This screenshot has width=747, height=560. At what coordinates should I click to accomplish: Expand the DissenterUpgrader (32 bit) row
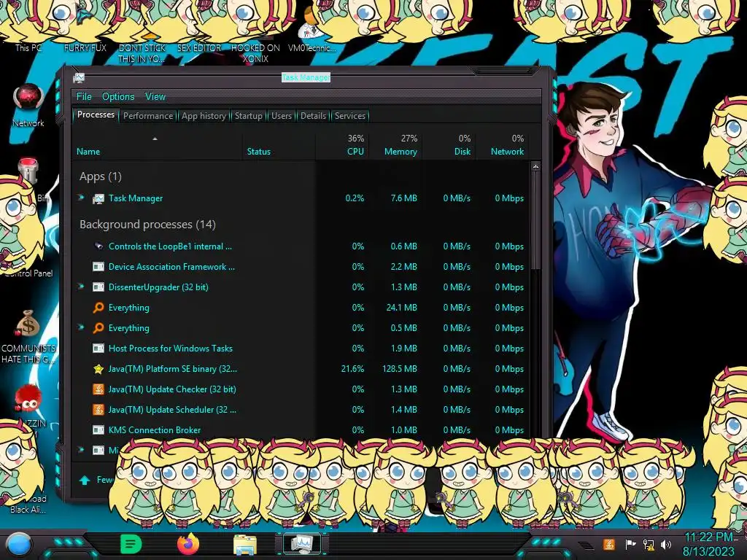pyautogui.click(x=81, y=287)
